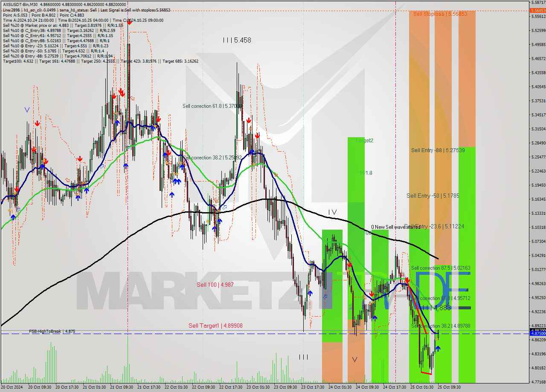
Task: Select the 'Sell %10 @ C_Entry38: 4.89788' line
Action: 59,31
